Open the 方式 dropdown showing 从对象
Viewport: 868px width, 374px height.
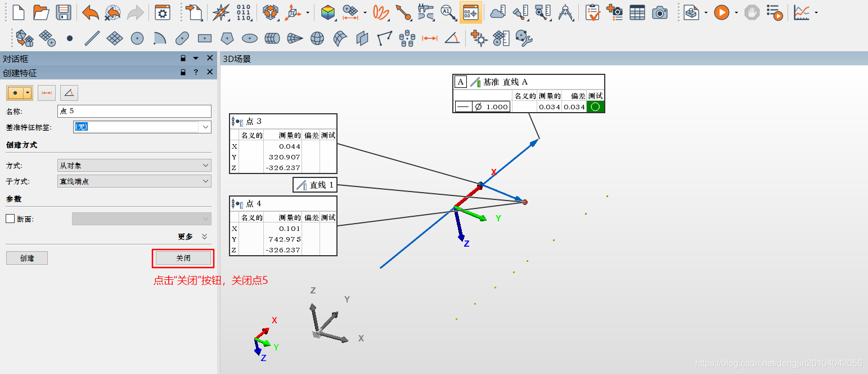point(135,166)
